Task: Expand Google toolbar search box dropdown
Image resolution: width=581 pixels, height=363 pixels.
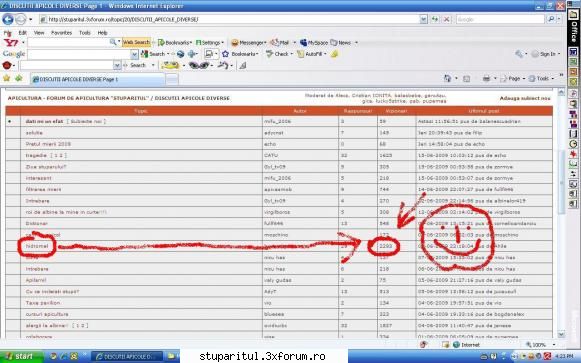Action: 135,54
